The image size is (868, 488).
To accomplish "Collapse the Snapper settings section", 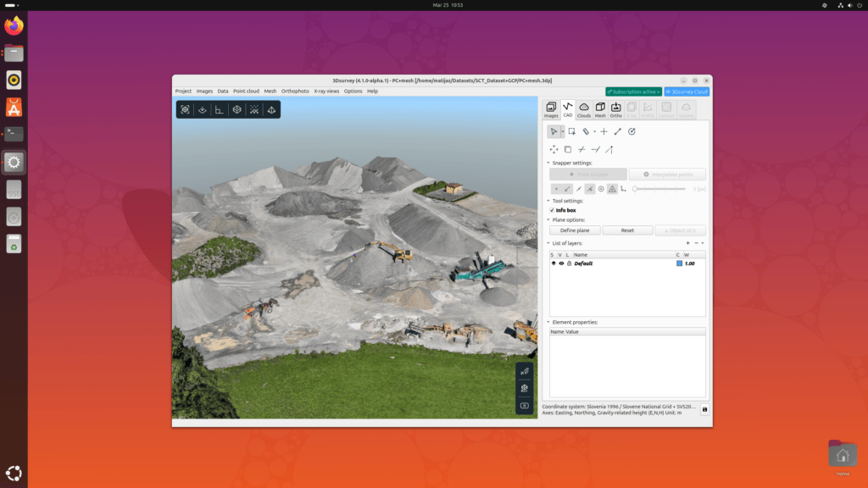I will 547,163.
